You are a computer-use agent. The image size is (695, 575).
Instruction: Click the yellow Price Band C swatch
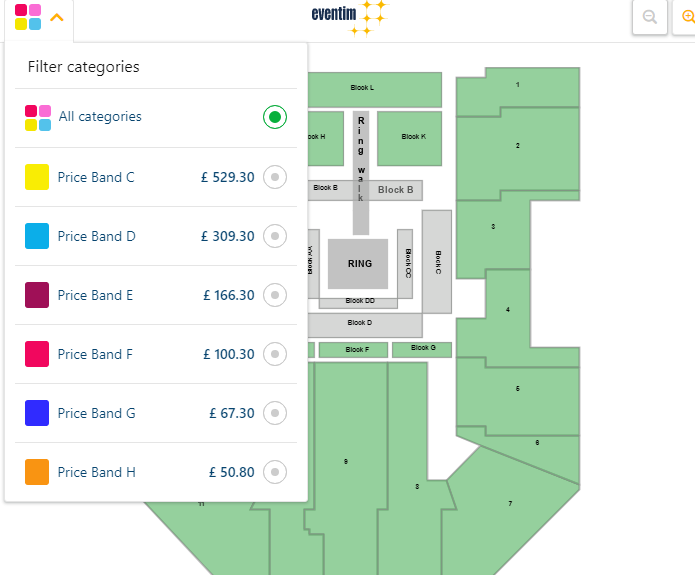tap(37, 177)
